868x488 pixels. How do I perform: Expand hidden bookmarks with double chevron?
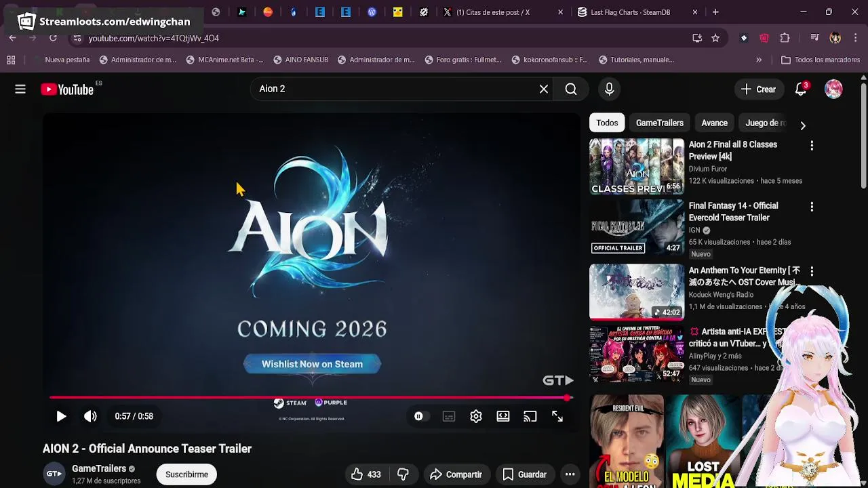(759, 60)
